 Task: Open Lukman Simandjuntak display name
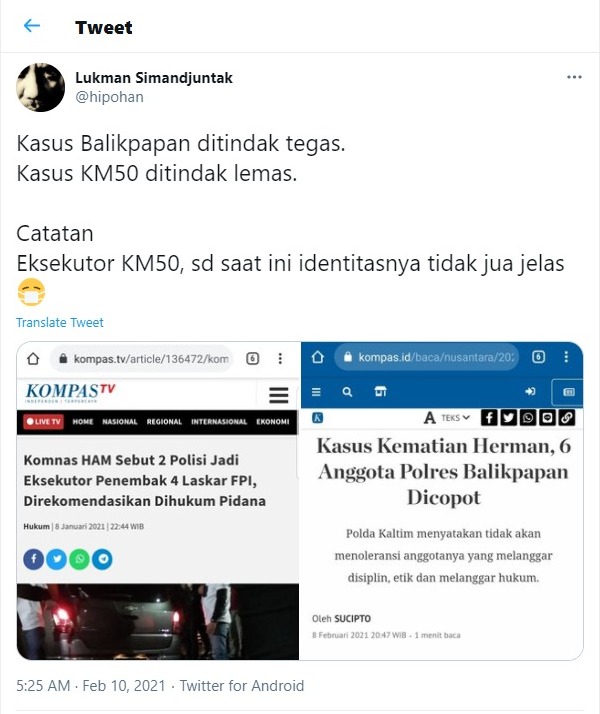point(154,78)
